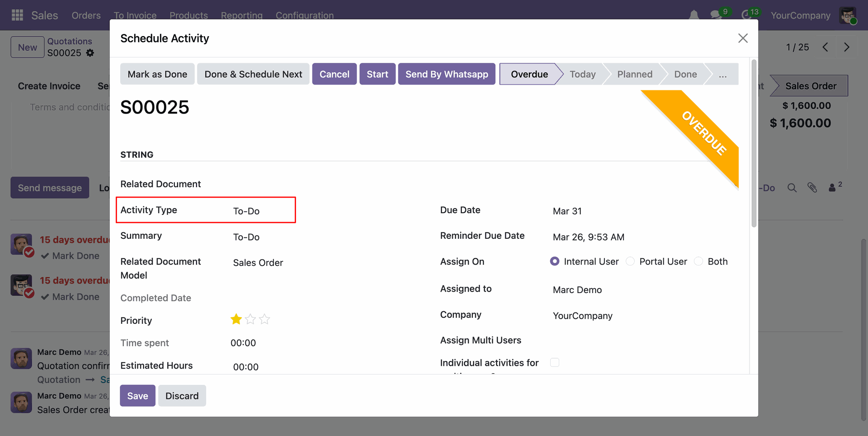Click the S00025 settings gear icon

tap(90, 53)
